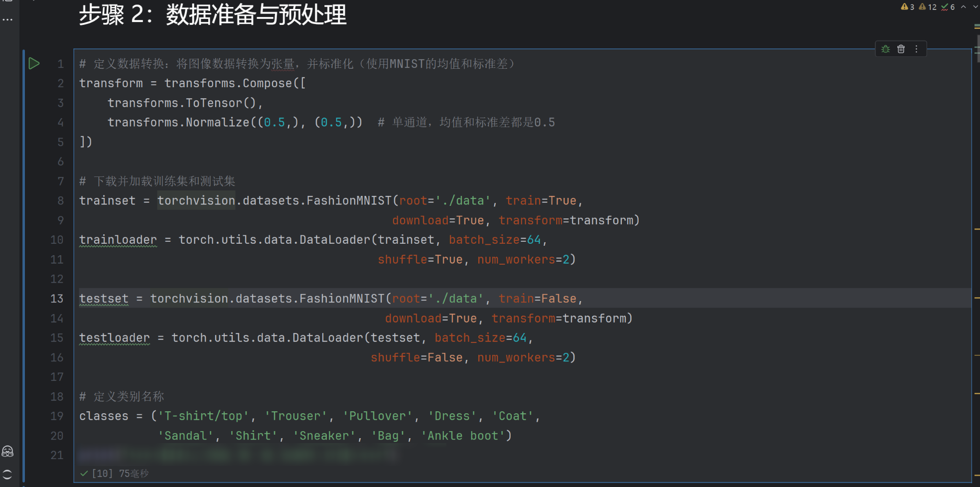Run the code cell with the green play triangle
Viewport: 980px width, 487px height.
(x=34, y=63)
